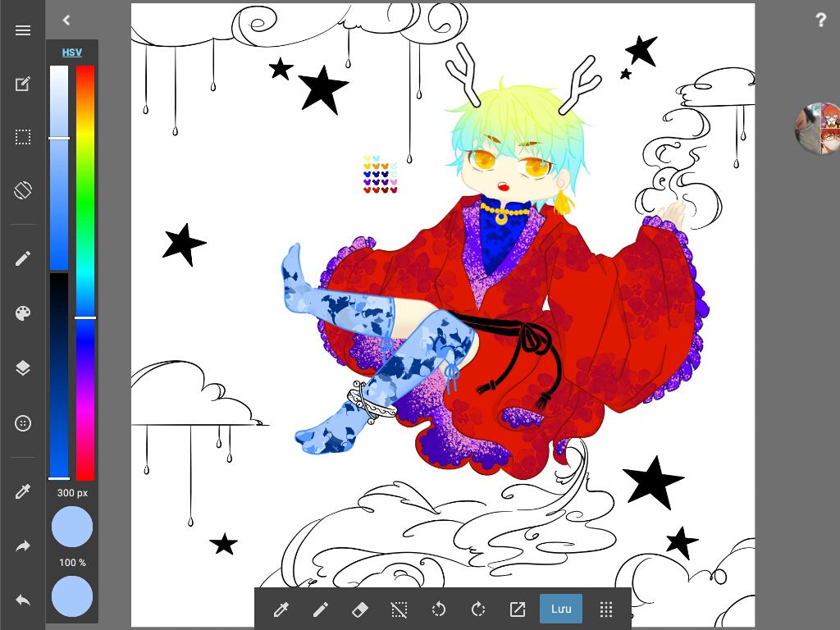Click the Lưu save button
This screenshot has height=630, width=840.
[x=561, y=609]
